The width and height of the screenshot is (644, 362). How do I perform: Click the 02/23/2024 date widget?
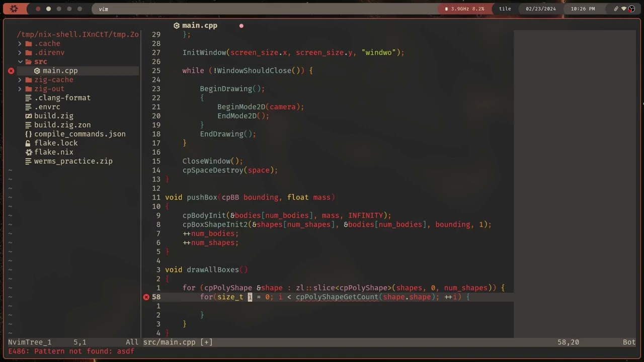click(x=541, y=9)
